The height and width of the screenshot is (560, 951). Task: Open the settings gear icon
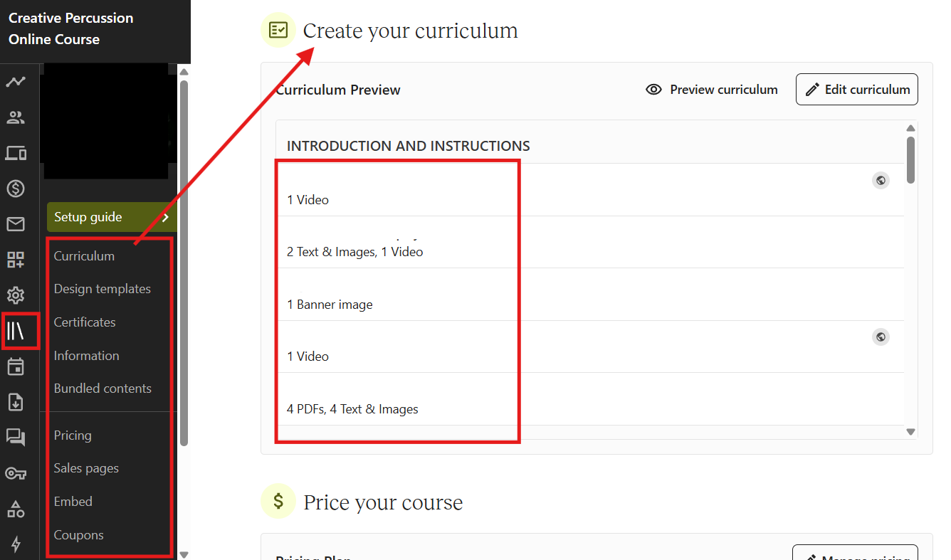pyautogui.click(x=16, y=295)
